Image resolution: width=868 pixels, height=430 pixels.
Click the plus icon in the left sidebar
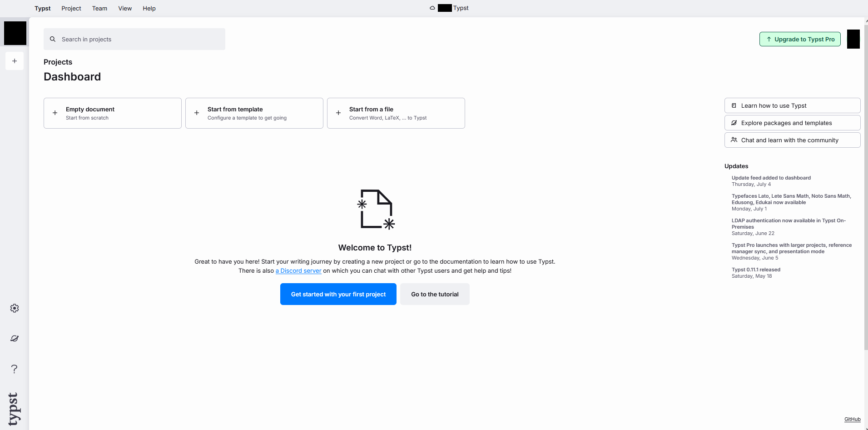(x=15, y=61)
